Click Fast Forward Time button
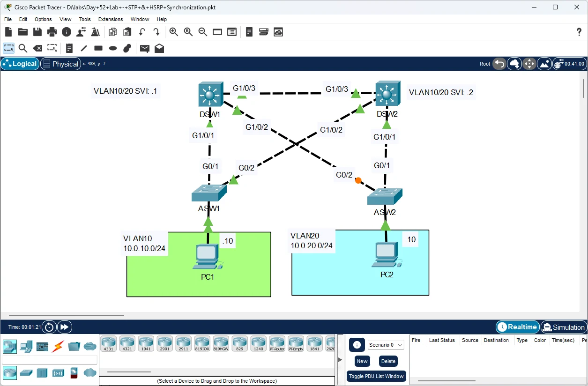 (65, 327)
